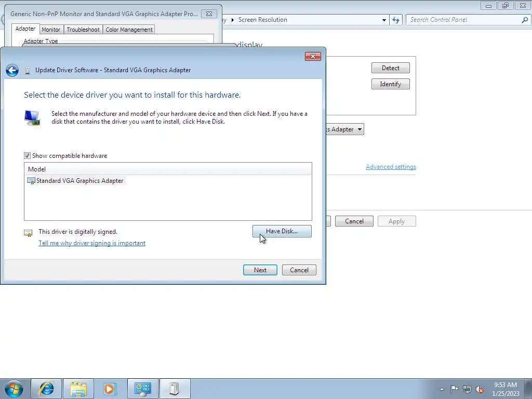Minimize the Control Panel window
532x399 pixels.
(488, 5)
